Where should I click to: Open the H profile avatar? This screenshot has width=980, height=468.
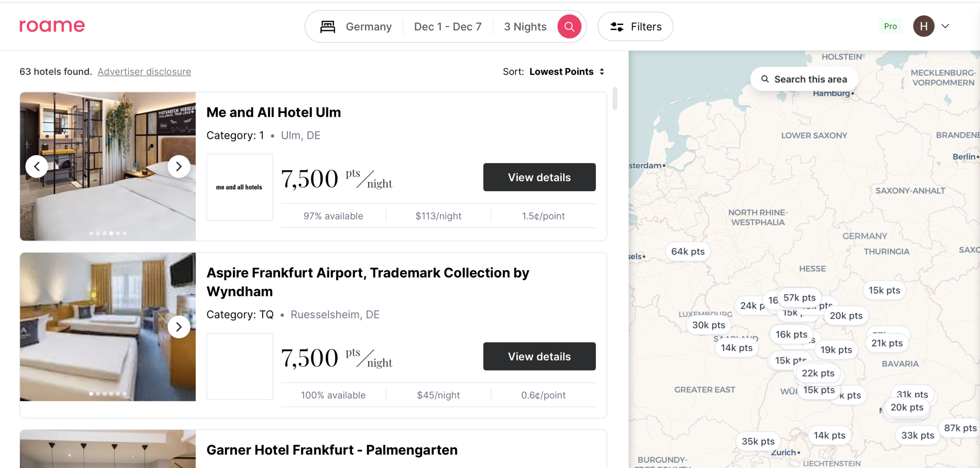(x=923, y=26)
